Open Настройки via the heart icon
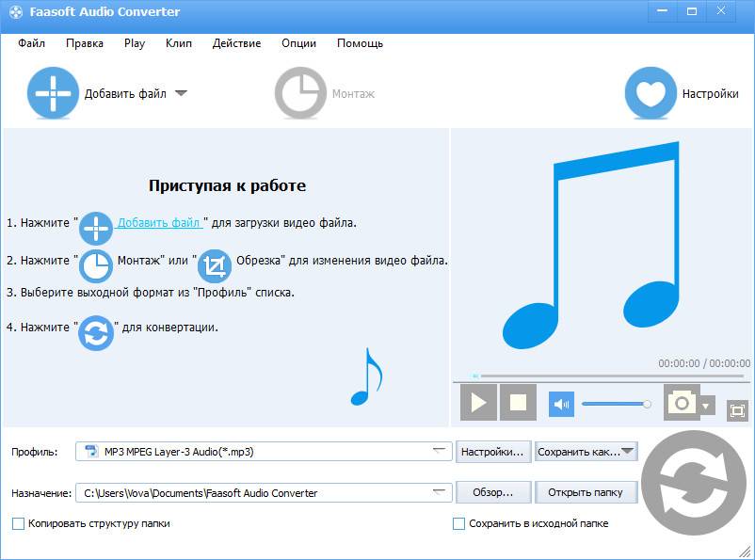 (651, 93)
